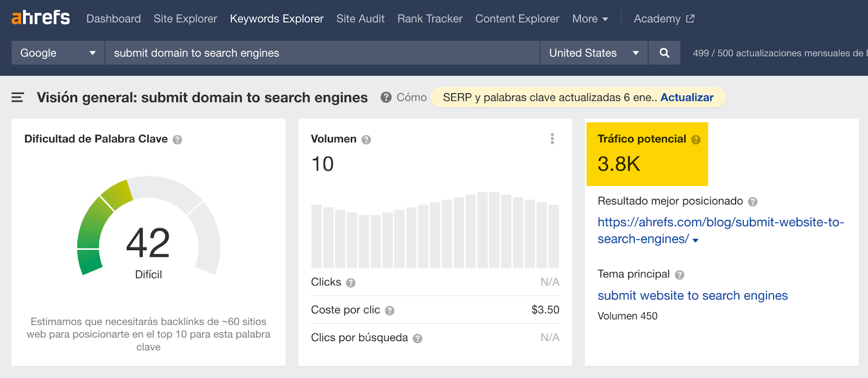868x378 pixels.
Task: Click help icon beside Clics por búsqueda
Action: coord(417,338)
